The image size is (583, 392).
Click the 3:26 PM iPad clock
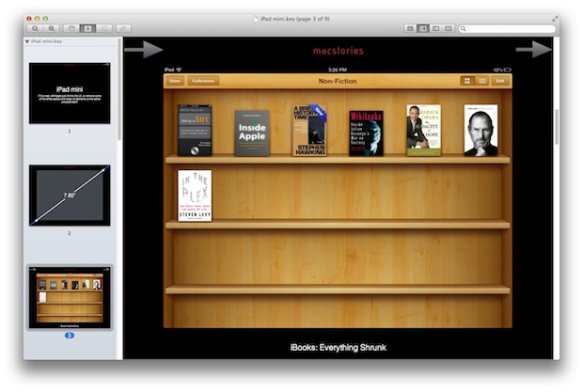[x=338, y=70]
